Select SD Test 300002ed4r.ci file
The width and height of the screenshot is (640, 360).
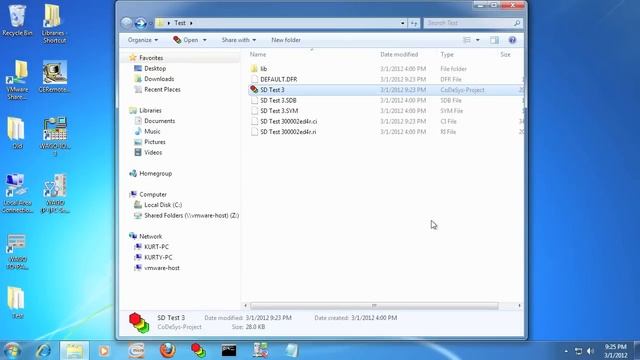click(x=289, y=122)
